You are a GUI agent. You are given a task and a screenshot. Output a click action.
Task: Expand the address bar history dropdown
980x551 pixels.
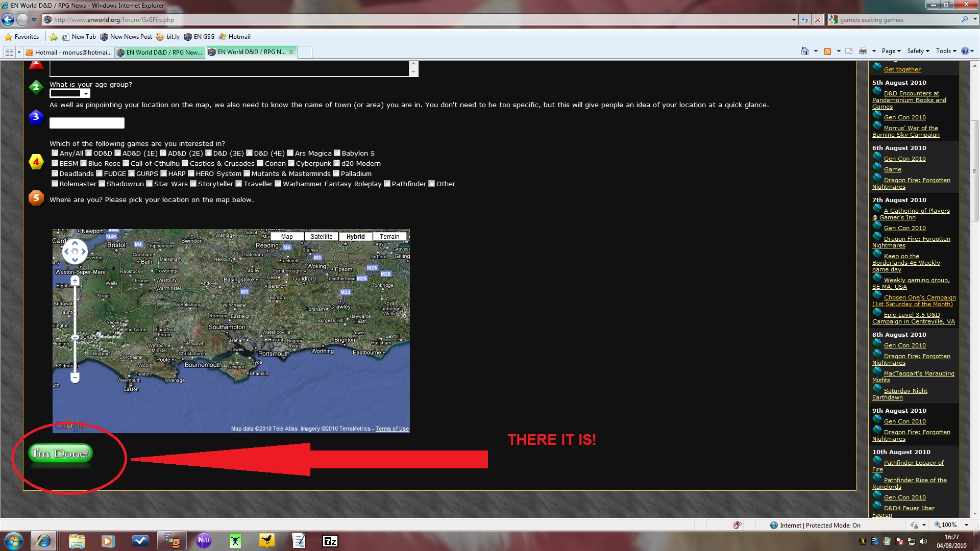pyautogui.click(x=794, y=20)
